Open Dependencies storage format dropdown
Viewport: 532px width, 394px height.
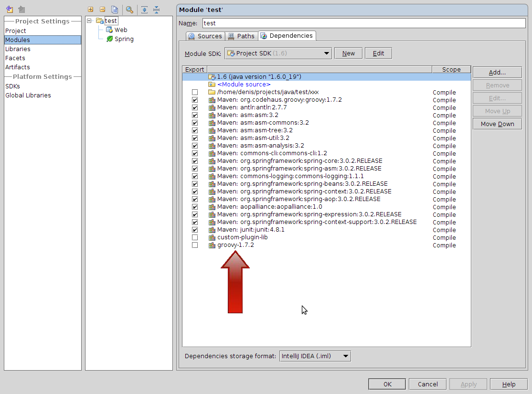[315, 356]
